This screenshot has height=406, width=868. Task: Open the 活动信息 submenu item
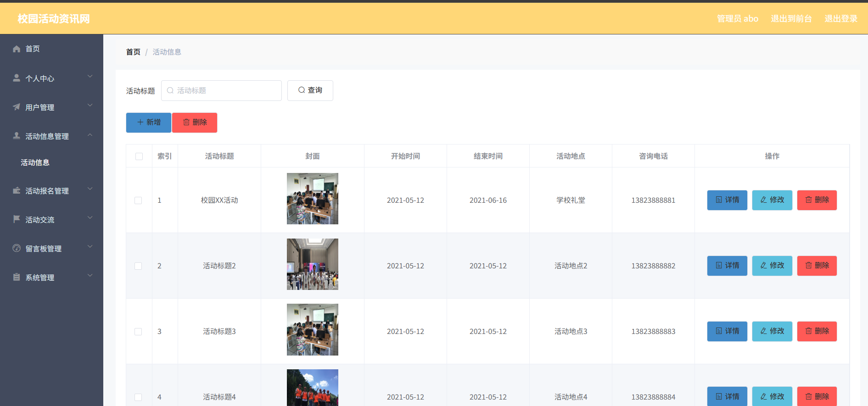(51, 162)
